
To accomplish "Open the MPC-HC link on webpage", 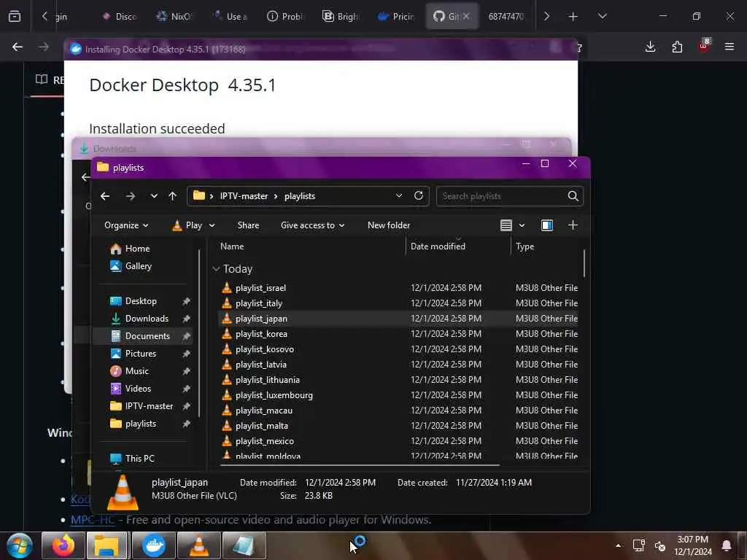I will tap(93, 519).
